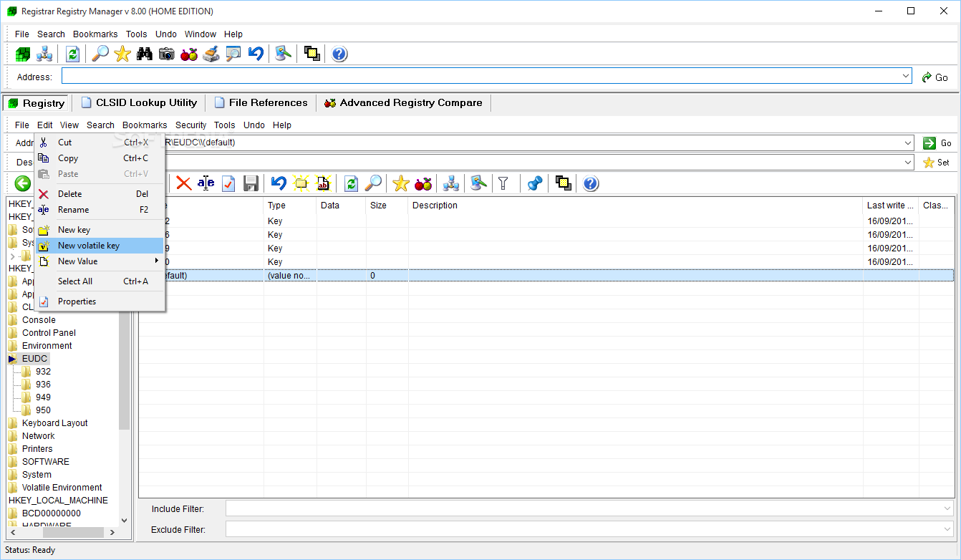The height and width of the screenshot is (560, 961).
Task: Click the blue undo arrow in main toolbar
Action: point(256,54)
